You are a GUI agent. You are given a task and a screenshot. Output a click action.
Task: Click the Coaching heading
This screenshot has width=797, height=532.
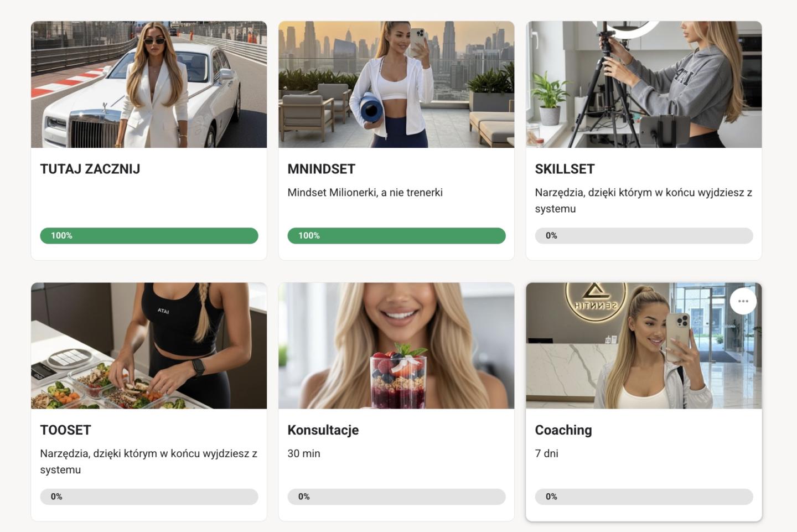coord(563,430)
